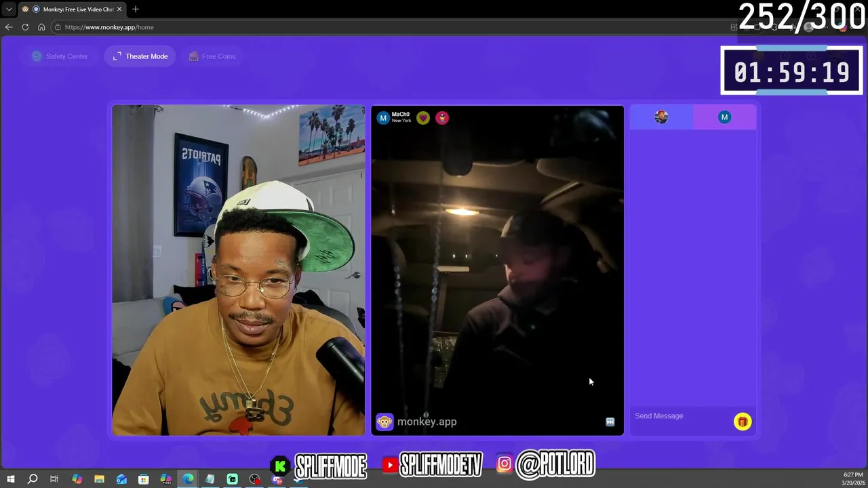The image size is (868, 488).
Task: Open Windows taskbar search
Action: (x=32, y=479)
